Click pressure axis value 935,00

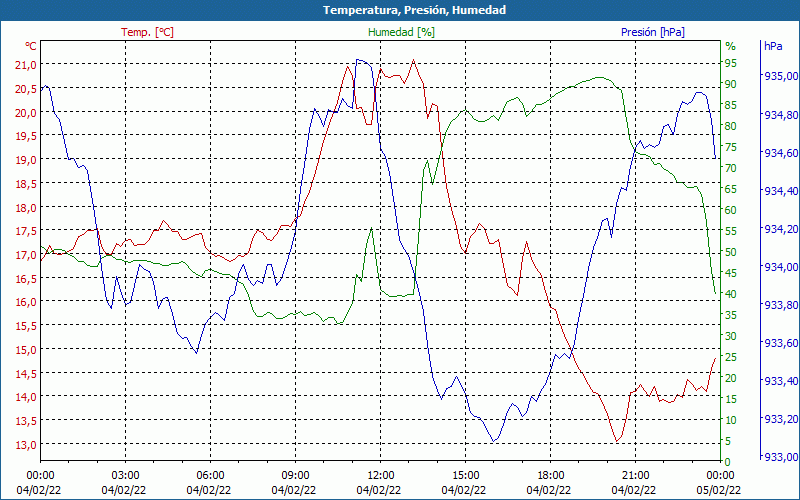(781, 76)
